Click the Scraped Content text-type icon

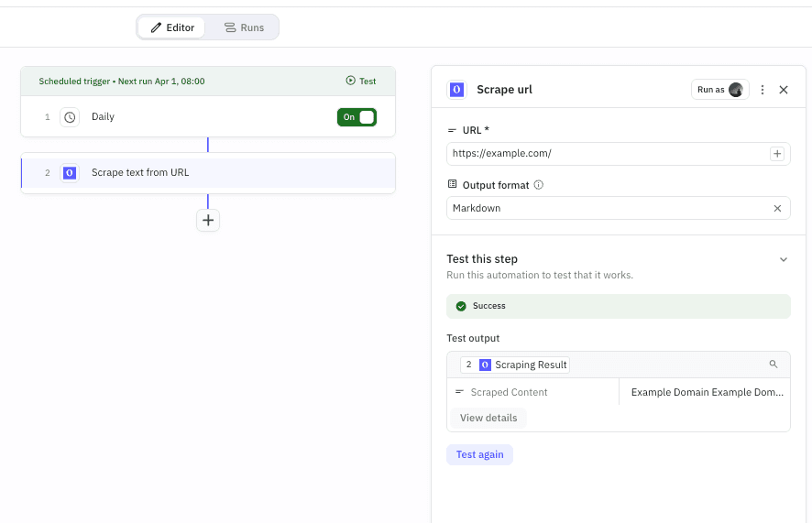coord(459,392)
